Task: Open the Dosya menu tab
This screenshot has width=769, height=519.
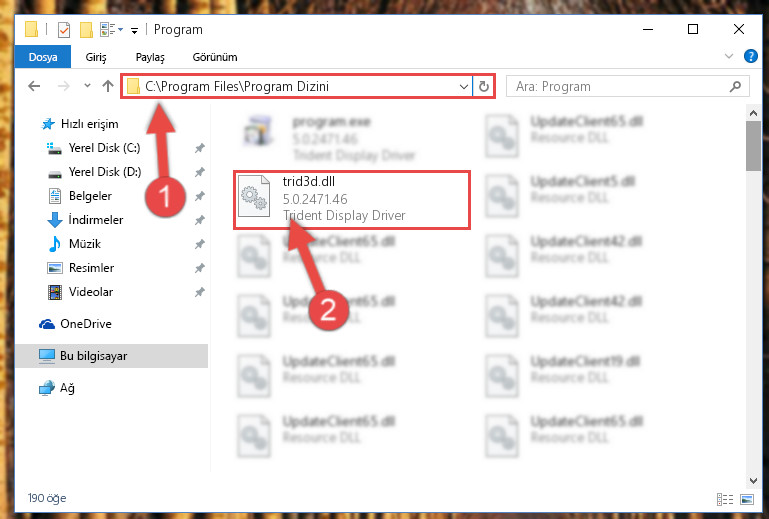Action: click(43, 57)
